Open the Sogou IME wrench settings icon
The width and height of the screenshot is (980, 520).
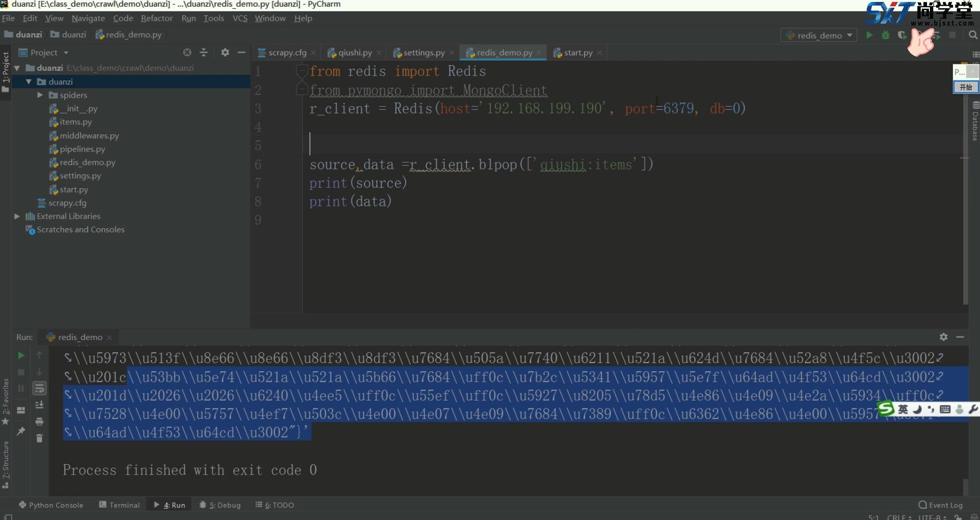click(x=973, y=409)
